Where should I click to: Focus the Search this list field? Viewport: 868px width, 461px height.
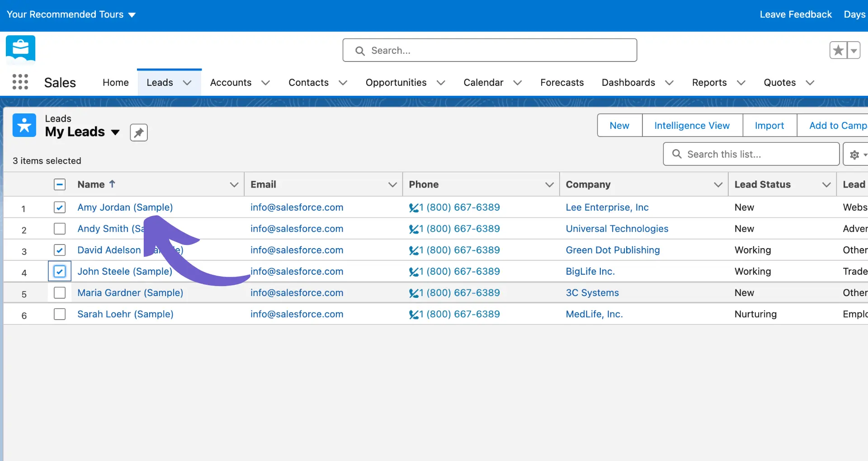pos(751,154)
